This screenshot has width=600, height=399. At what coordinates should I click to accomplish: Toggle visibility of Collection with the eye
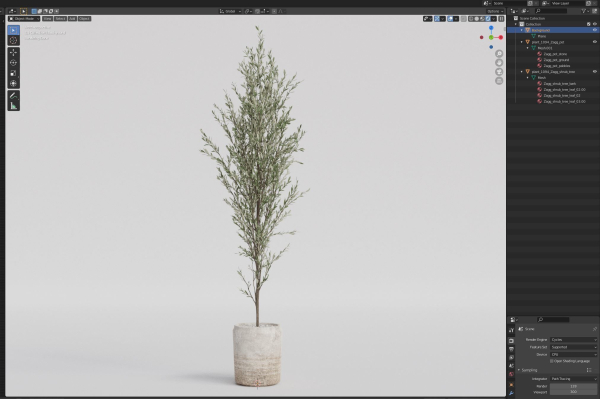595,24
